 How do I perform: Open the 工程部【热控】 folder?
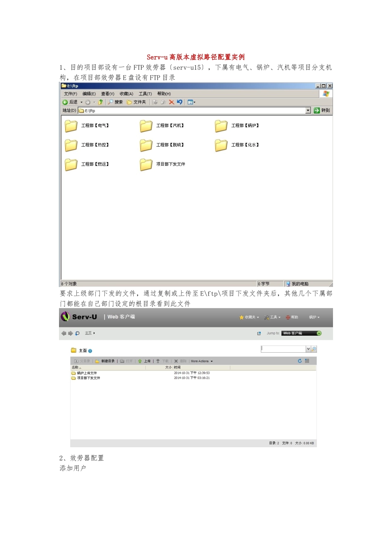pyautogui.click(x=87, y=145)
